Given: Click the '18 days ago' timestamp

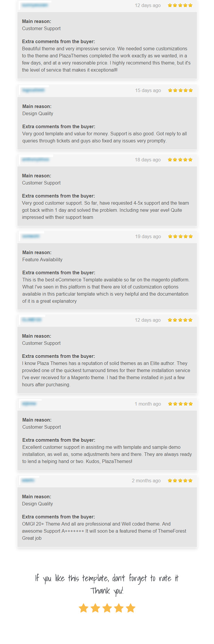Looking at the screenshot, I should 148,160.
